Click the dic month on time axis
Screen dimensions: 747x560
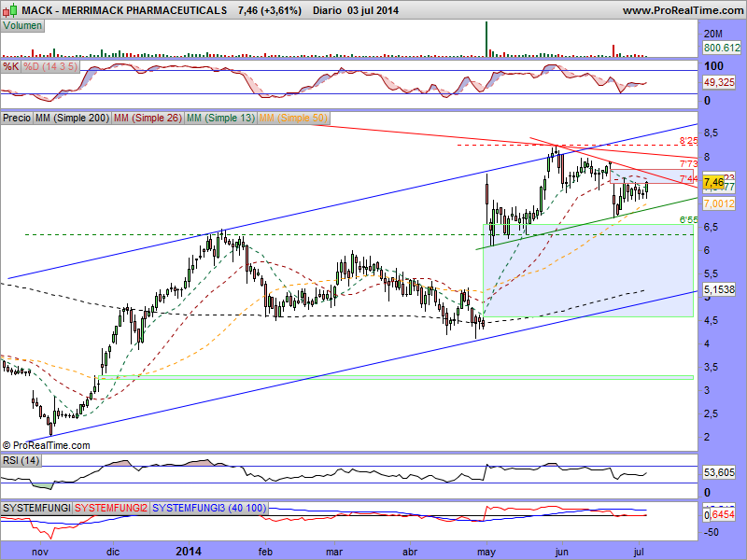click(113, 552)
